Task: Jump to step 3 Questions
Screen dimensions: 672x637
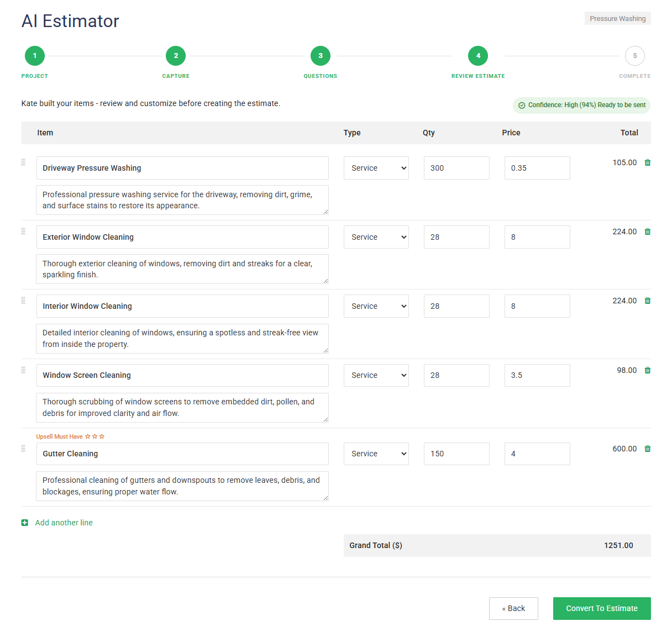Action: pyautogui.click(x=320, y=56)
